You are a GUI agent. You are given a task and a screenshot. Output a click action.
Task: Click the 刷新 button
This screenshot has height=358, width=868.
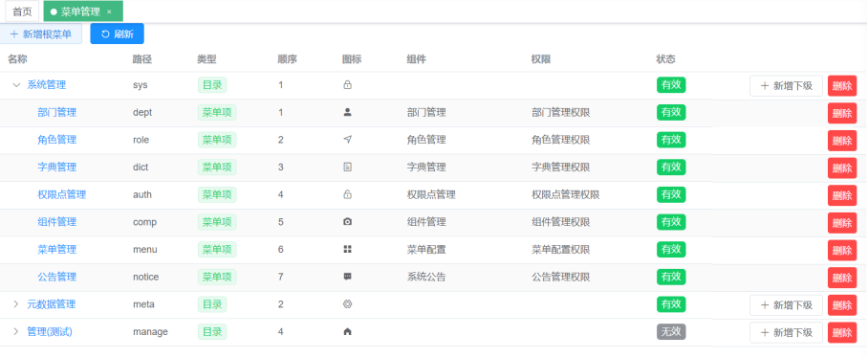(117, 34)
